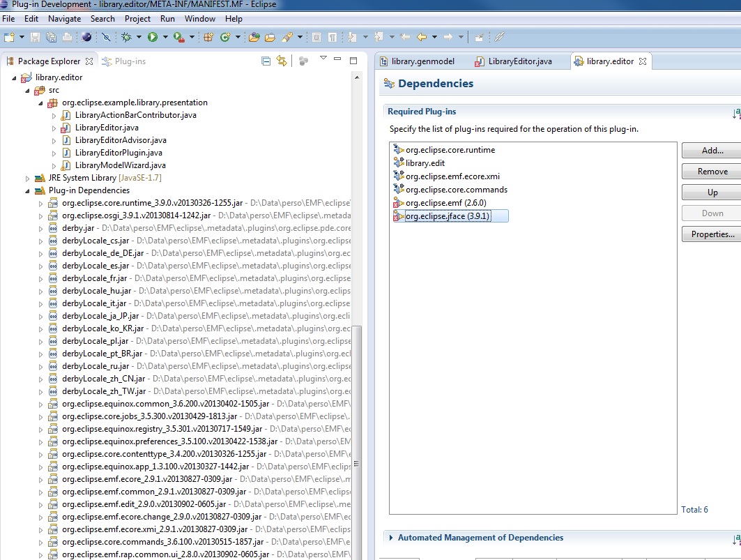Click the globe icon in the toolbar

(x=86, y=37)
